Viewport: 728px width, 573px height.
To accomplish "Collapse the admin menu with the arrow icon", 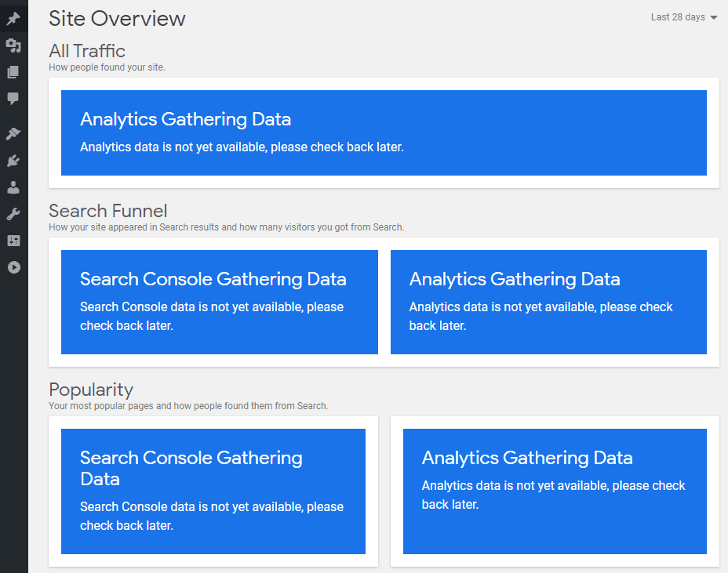I will [x=13, y=267].
